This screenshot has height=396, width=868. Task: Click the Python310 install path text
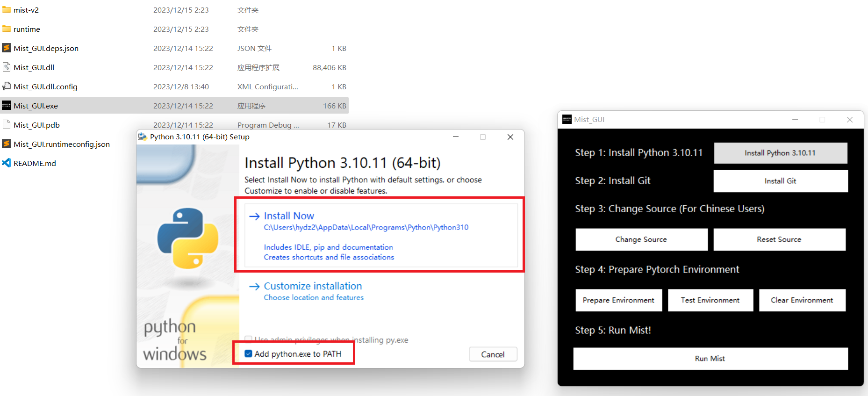pyautogui.click(x=366, y=227)
